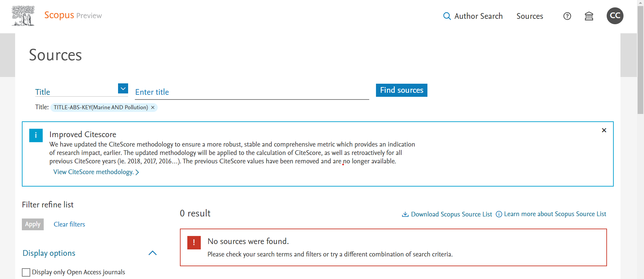
Task: Open the CC user account avatar
Action: pyautogui.click(x=615, y=16)
